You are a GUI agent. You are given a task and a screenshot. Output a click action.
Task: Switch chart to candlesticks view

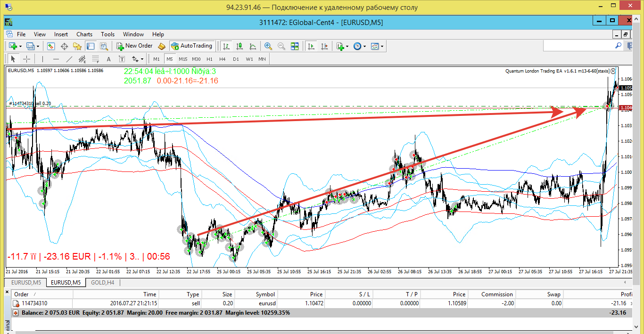[239, 46]
